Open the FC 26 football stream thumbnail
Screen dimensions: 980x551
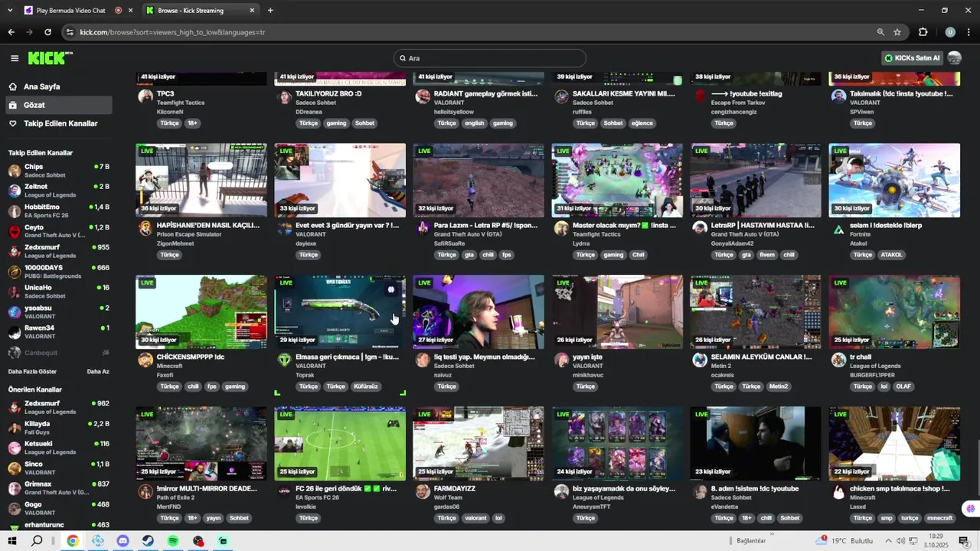pos(340,444)
